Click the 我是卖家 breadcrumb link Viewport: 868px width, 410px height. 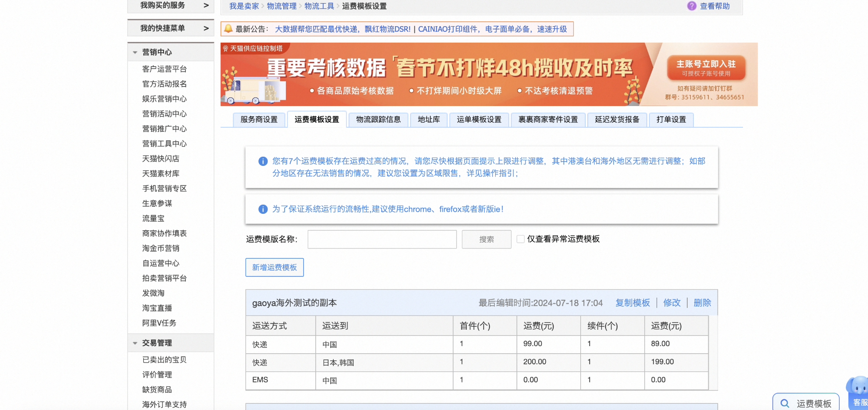244,6
